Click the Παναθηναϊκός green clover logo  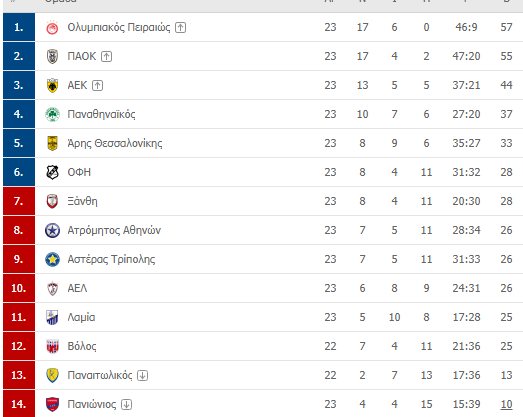tap(52, 114)
